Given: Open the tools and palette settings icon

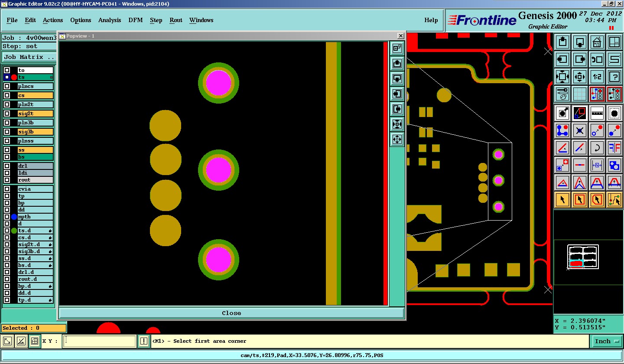Looking at the screenshot, I should [x=562, y=94].
